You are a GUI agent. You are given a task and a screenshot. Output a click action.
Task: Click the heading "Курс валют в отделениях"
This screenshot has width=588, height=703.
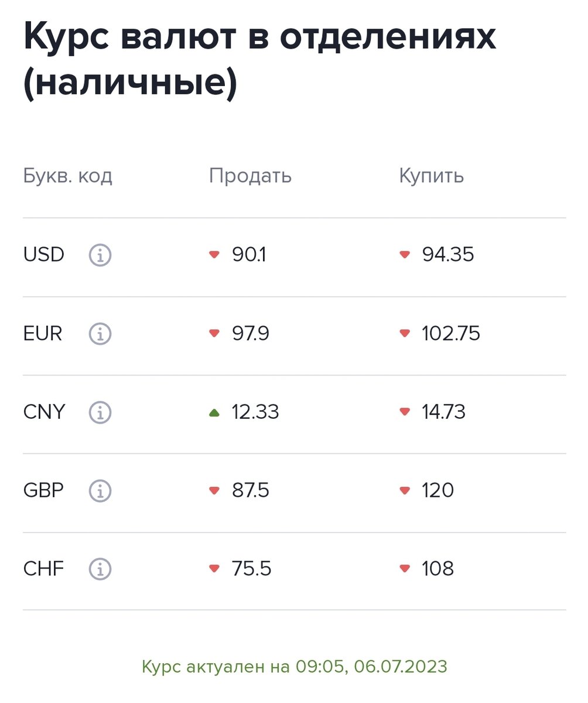tap(259, 37)
